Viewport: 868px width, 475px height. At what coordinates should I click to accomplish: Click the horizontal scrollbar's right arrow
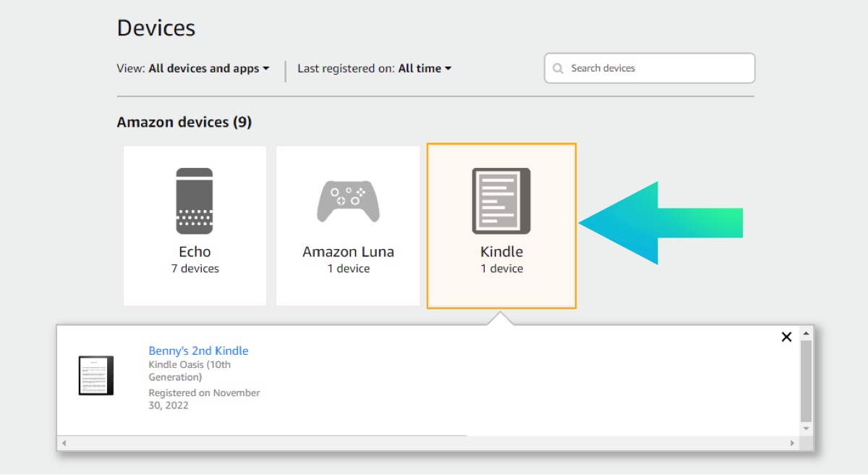click(792, 442)
